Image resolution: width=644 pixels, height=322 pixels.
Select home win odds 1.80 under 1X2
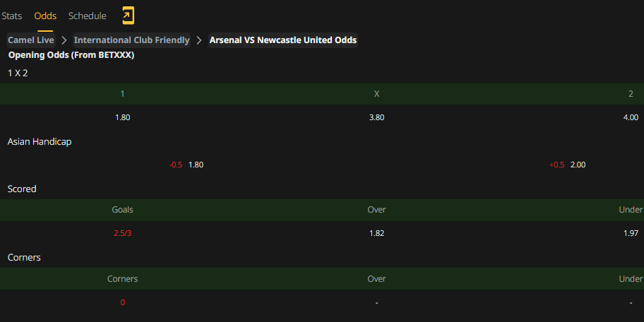pos(122,117)
